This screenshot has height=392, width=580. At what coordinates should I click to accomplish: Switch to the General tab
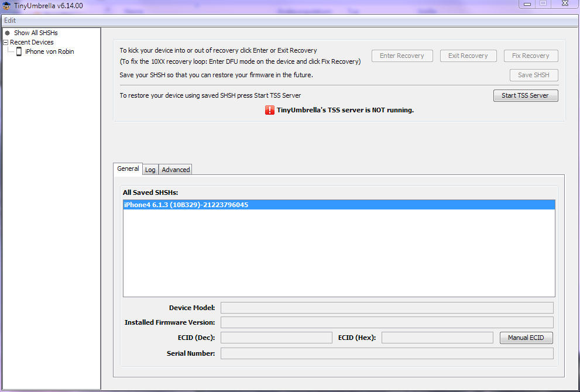click(x=128, y=169)
